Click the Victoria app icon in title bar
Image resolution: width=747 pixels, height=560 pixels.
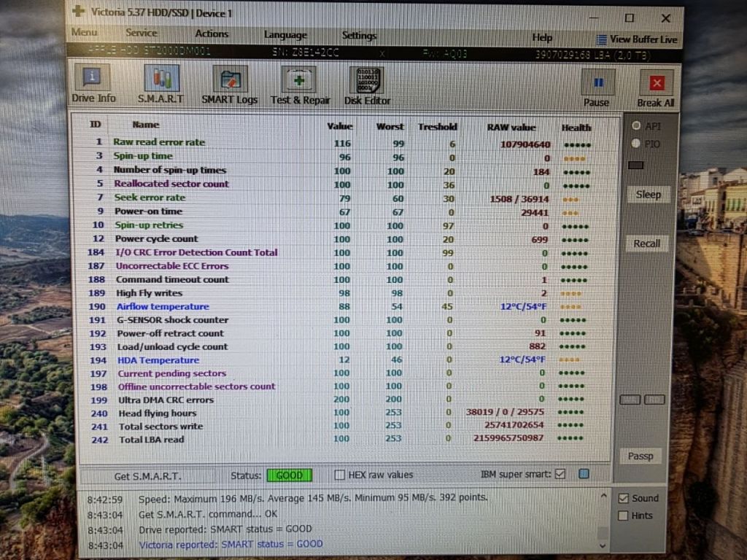tap(78, 11)
